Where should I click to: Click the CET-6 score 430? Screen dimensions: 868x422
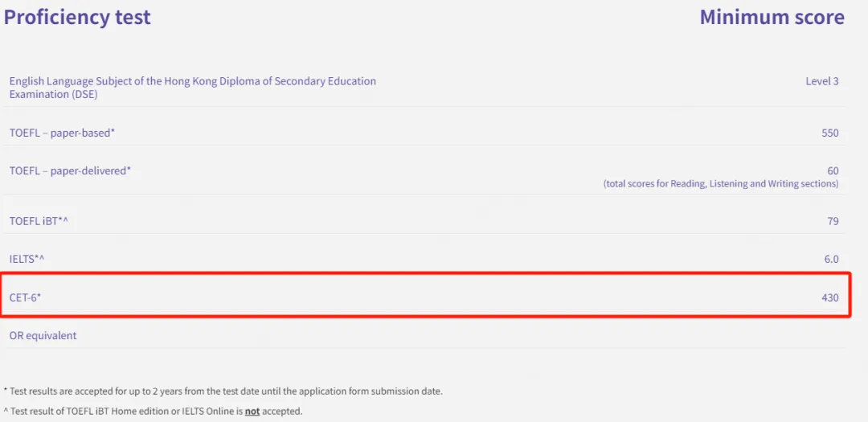tap(829, 297)
